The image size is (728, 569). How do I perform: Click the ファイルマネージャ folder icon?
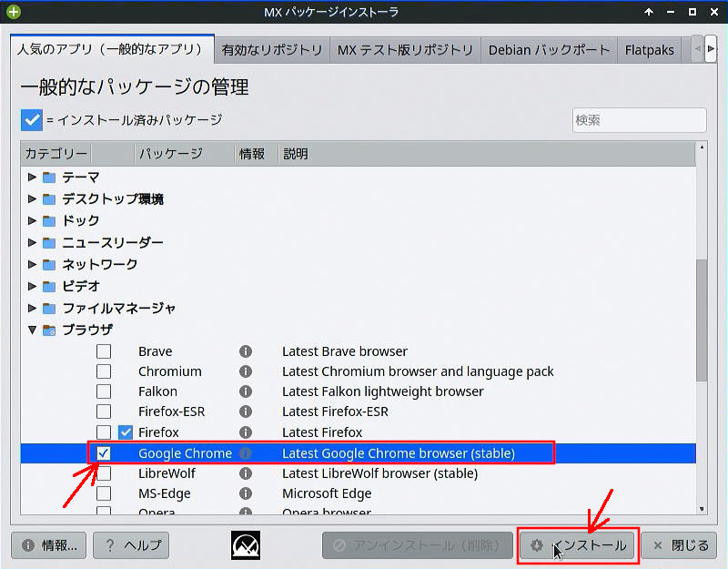coord(49,308)
